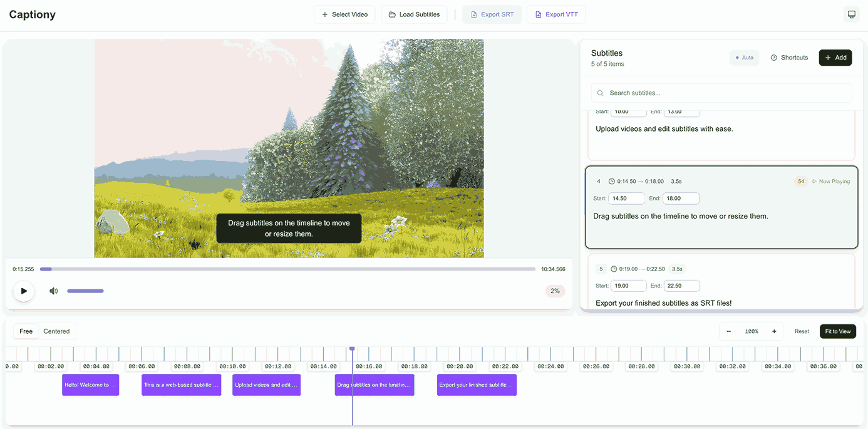Screen dimensions: 868x429
Task: Reset the timeline zoom level
Action: tap(802, 331)
